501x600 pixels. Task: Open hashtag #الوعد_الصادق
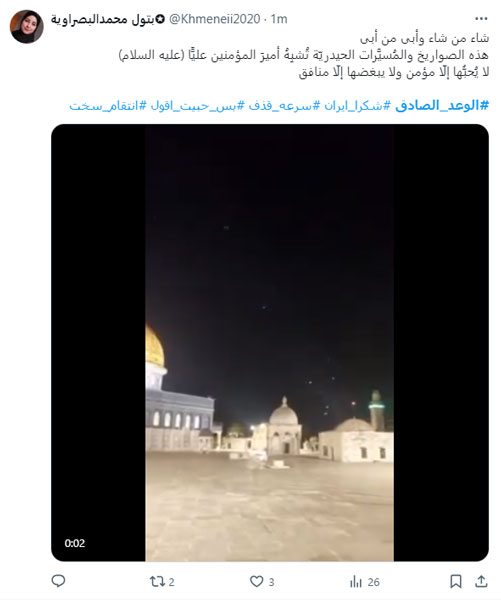[x=442, y=105]
